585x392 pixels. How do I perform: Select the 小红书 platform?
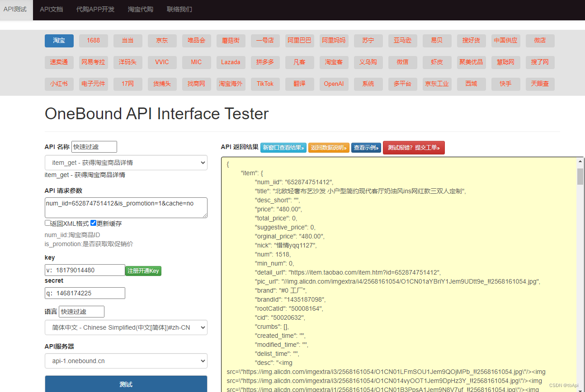[59, 84]
